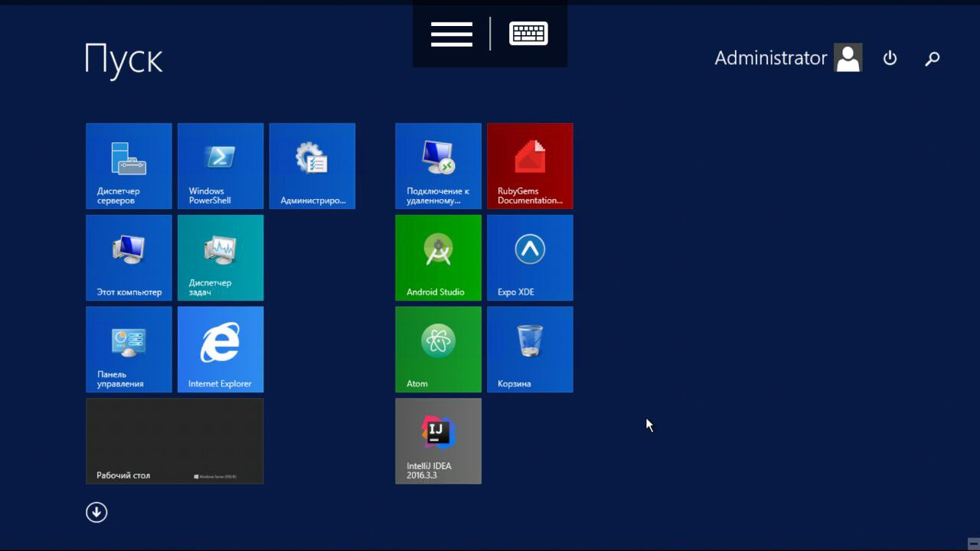Launch IntelliJ IDEA 2016.3.3 tile

coord(438,441)
